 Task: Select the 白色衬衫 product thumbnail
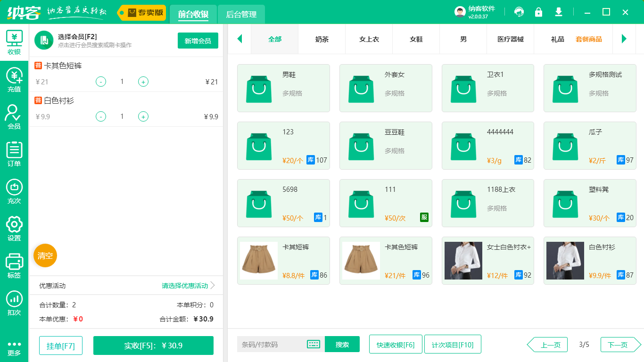[565, 260]
